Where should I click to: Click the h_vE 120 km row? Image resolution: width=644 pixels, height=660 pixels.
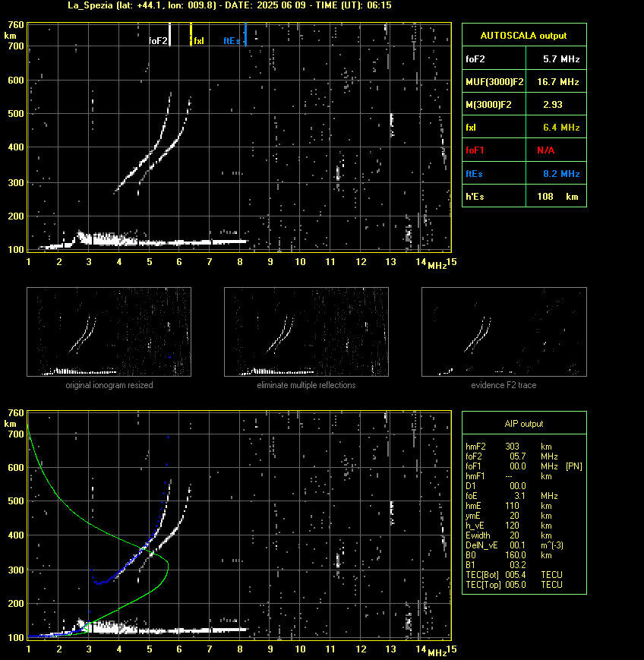(x=509, y=526)
